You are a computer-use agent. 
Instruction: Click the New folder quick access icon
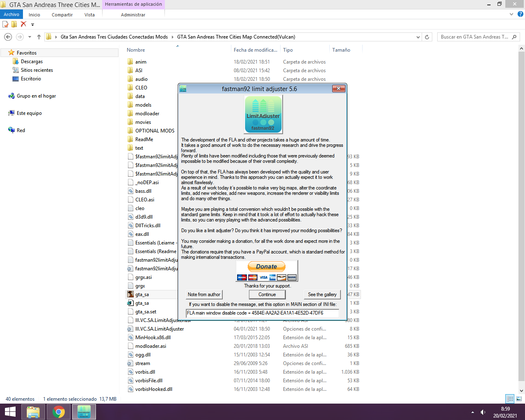coord(14,24)
